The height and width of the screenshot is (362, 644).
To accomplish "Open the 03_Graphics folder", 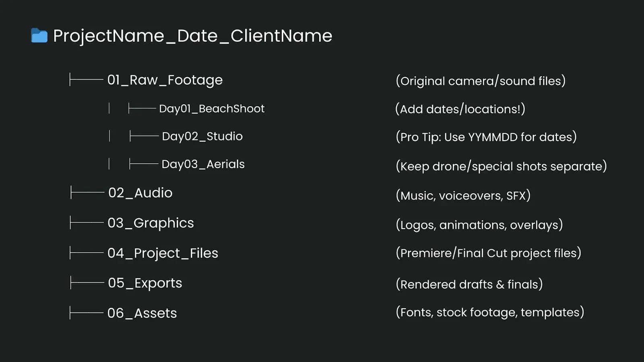I will [151, 223].
